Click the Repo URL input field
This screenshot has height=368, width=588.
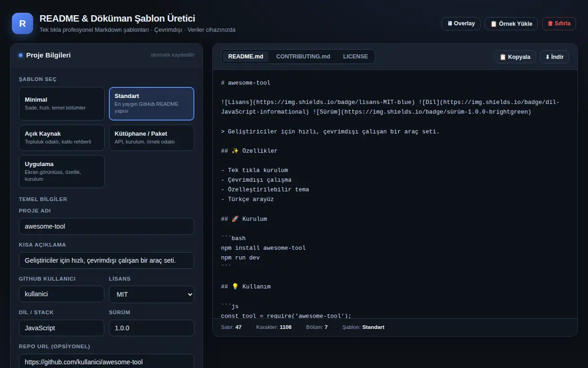pos(106,362)
